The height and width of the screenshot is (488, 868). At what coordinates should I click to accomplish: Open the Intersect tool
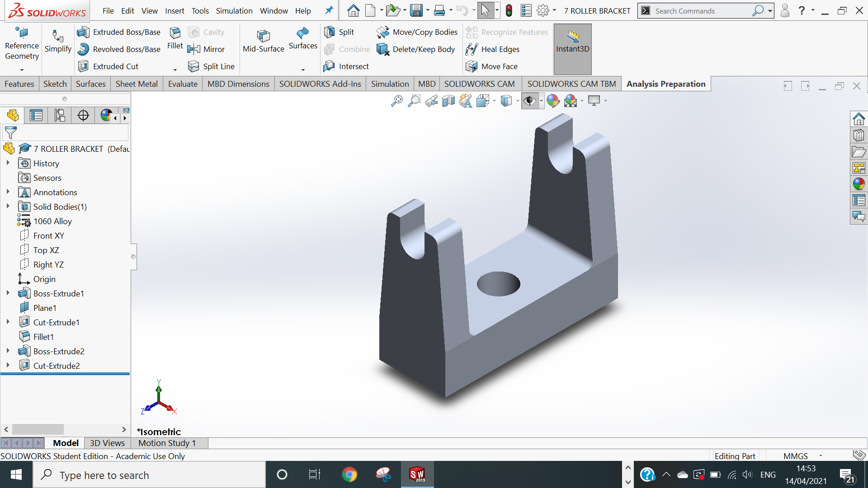click(346, 66)
